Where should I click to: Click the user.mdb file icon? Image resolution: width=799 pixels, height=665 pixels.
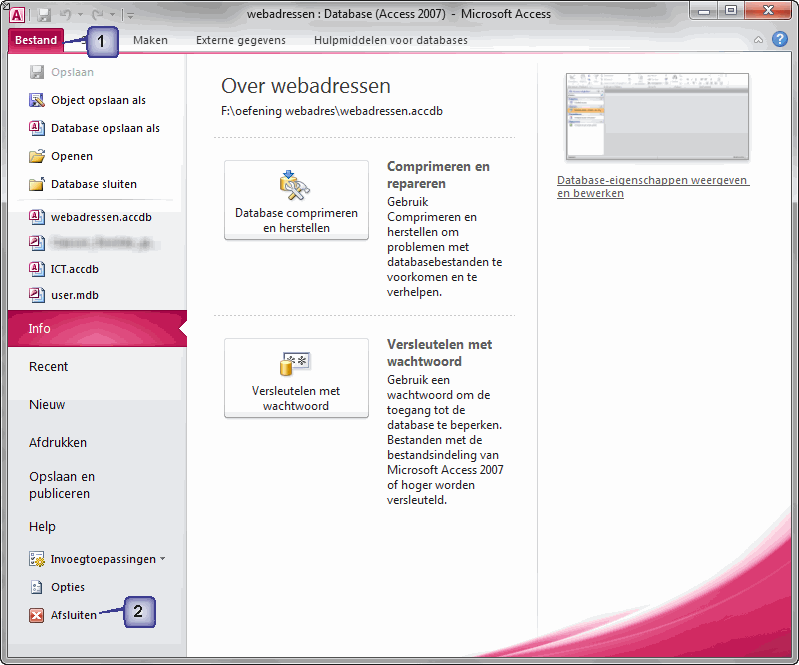(x=37, y=295)
